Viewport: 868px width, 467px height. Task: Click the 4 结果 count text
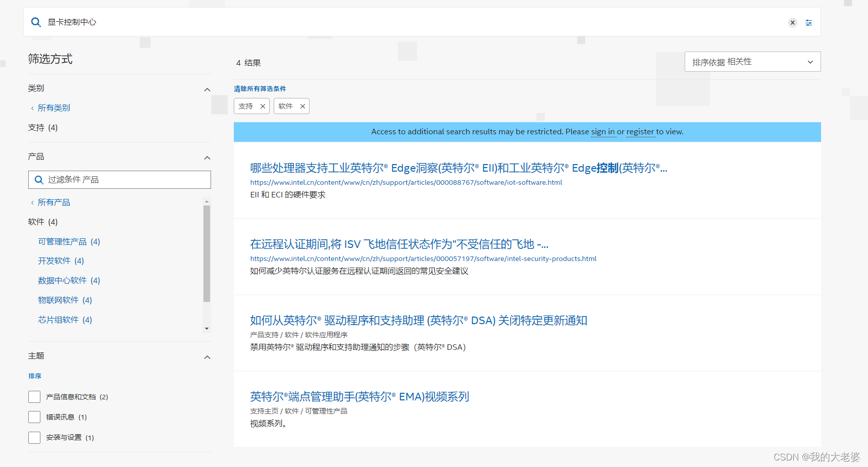tap(248, 63)
